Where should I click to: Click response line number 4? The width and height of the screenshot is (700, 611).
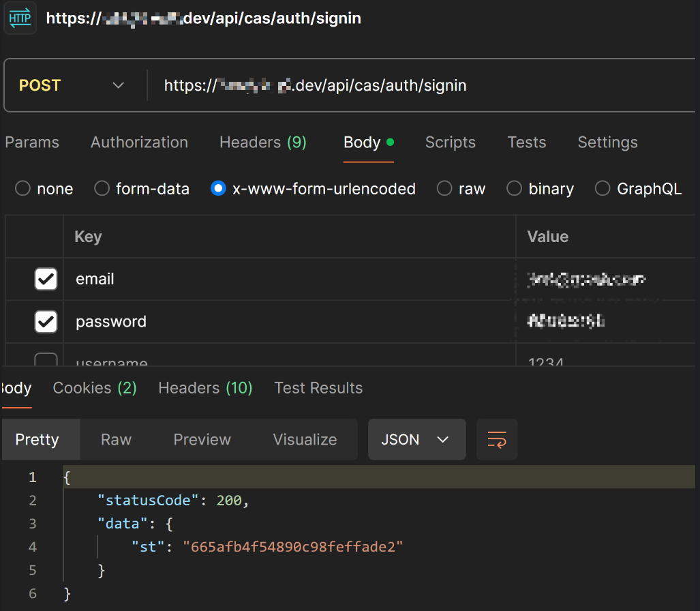point(33,547)
